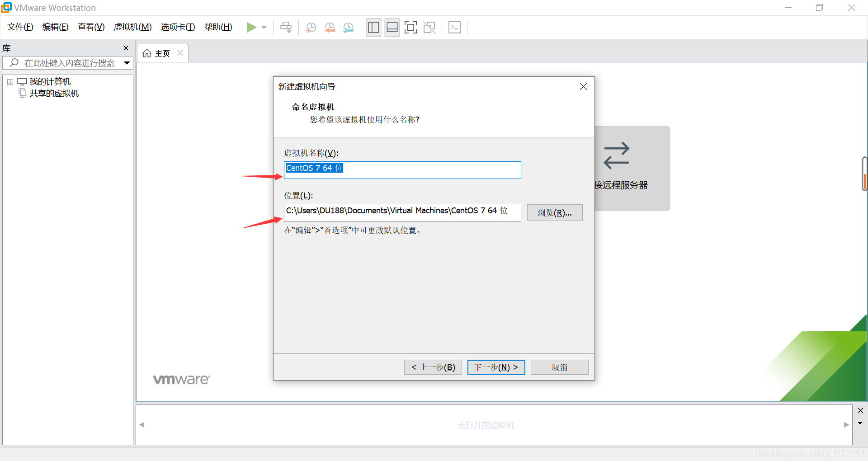Screen dimensions: 868x461
Task: Toggle the library sidebar view icon
Action: pos(373,28)
